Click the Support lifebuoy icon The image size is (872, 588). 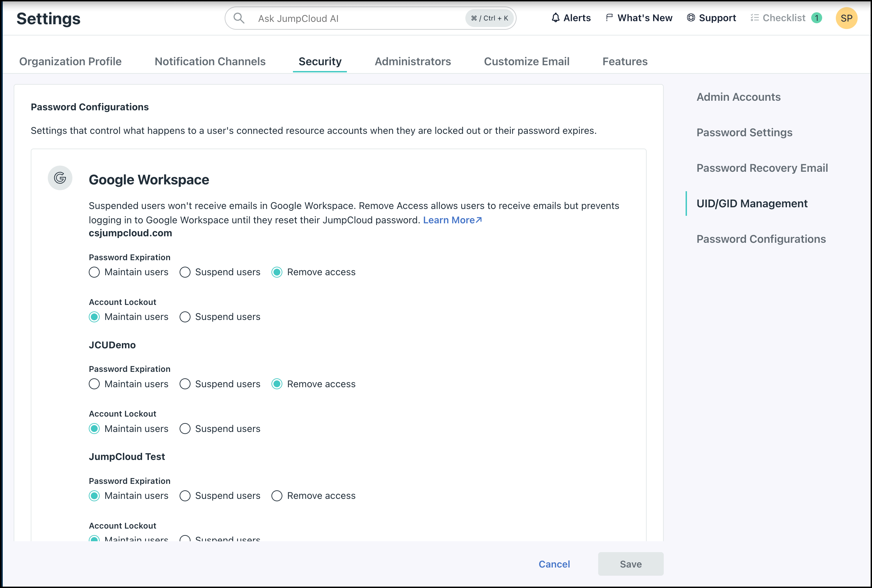tap(691, 18)
